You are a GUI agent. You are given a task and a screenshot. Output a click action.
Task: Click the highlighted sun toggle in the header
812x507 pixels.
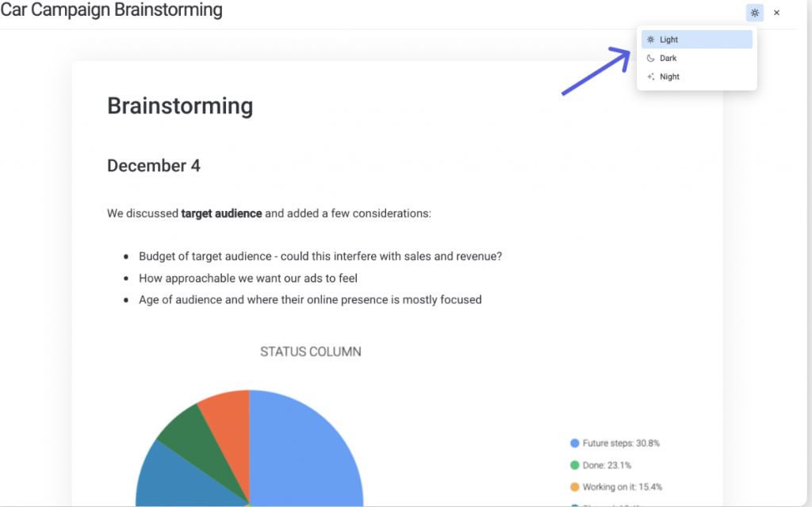click(754, 13)
